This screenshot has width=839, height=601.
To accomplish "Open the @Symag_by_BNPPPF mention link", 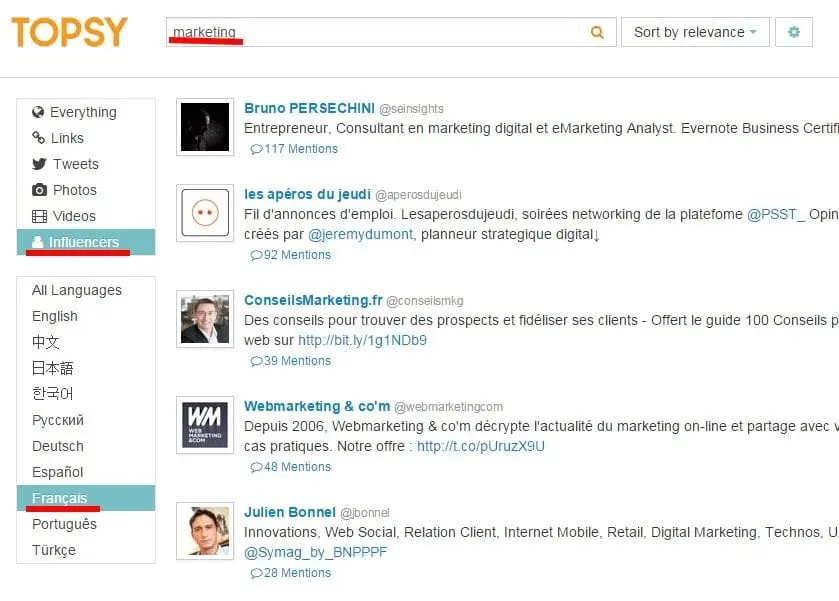I will click(x=315, y=552).
